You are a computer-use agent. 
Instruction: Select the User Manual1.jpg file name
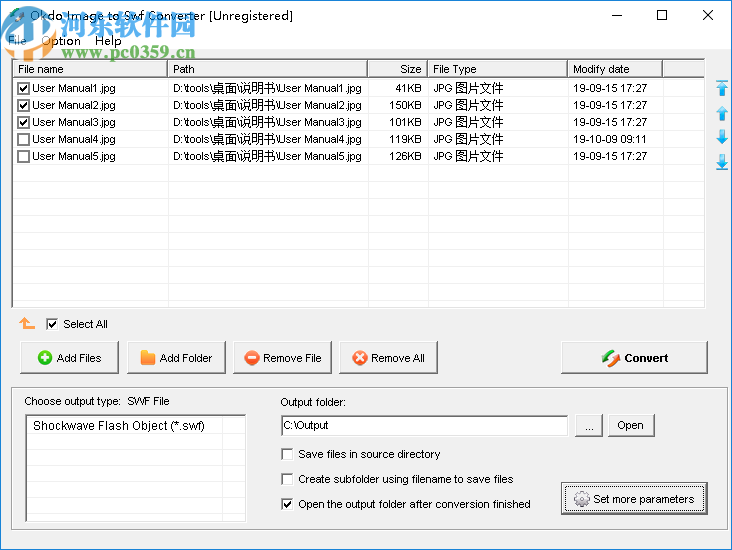point(74,88)
